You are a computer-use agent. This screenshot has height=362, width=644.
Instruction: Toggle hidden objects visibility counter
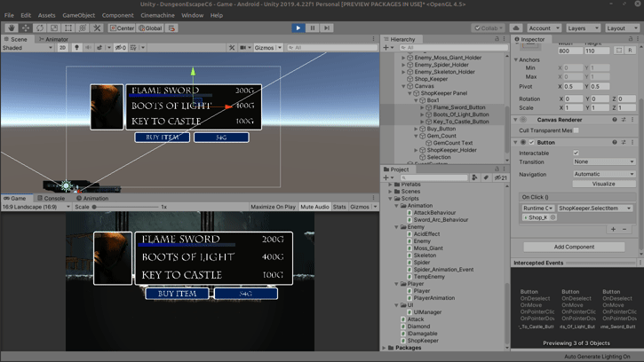[x=120, y=48]
